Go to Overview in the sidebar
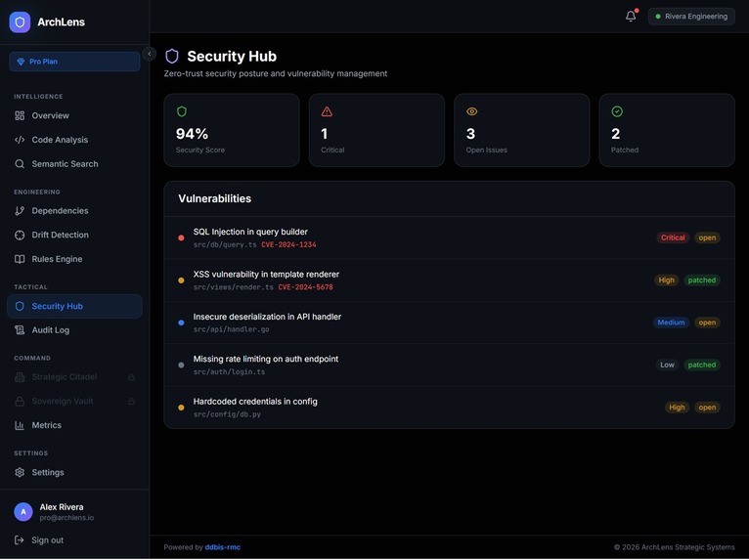The width and height of the screenshot is (749, 560). point(74,115)
